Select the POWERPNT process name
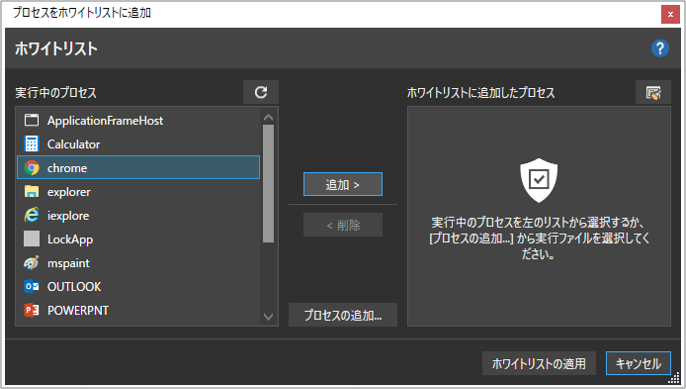The height and width of the screenshot is (389, 686). 78,310
